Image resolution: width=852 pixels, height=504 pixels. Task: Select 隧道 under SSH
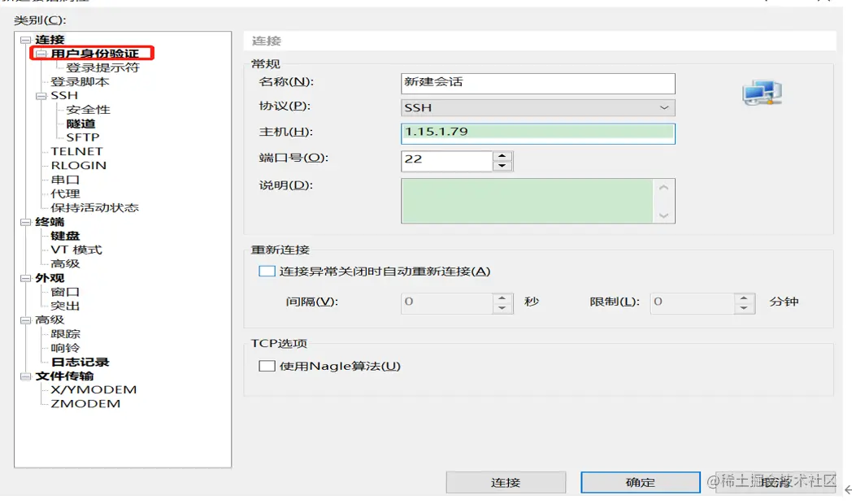coord(80,124)
